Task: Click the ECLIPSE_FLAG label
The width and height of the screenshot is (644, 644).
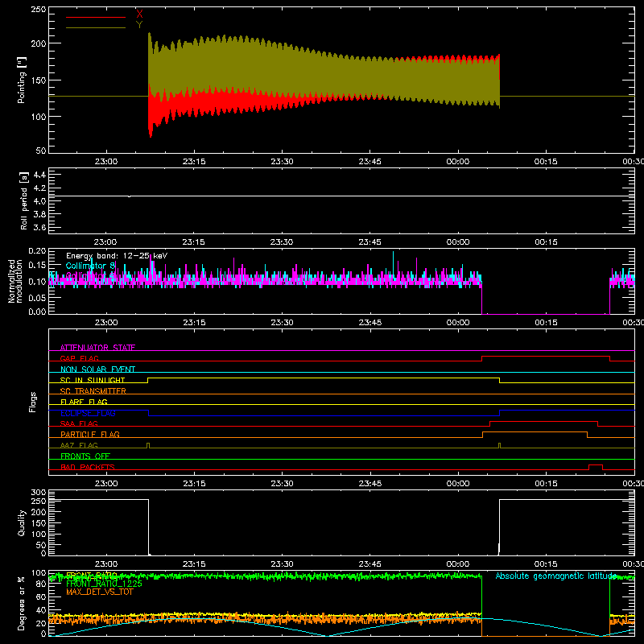Action: click(88, 413)
